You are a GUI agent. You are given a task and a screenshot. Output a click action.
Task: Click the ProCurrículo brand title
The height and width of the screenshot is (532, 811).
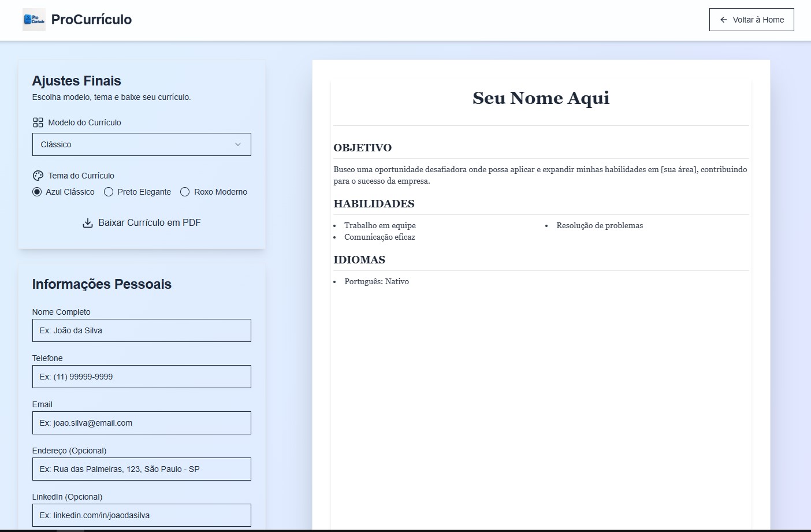point(91,20)
